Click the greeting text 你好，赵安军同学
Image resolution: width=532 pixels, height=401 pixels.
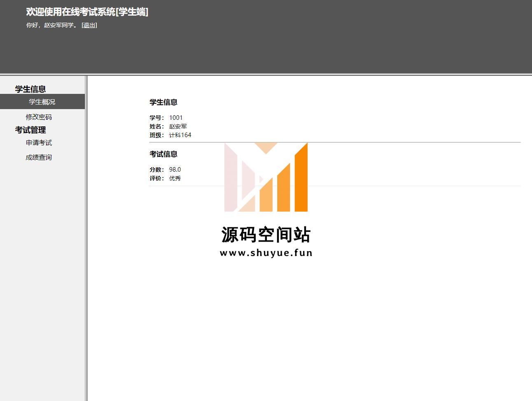[x=52, y=25]
